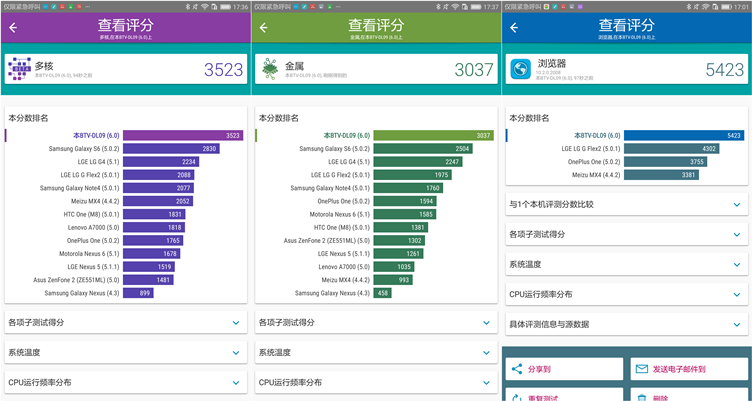Expand 系统温度 in the 多核 screen
The image size is (752, 401).
[126, 353]
